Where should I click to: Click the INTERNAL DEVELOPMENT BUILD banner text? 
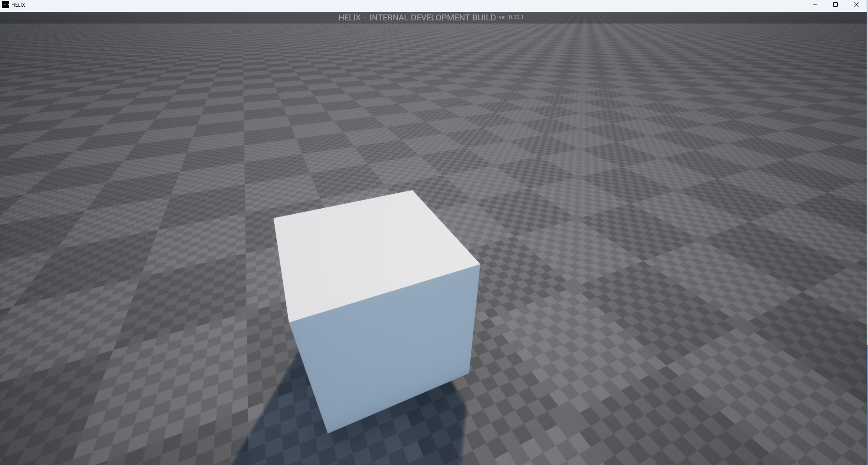pyautogui.click(x=432, y=18)
